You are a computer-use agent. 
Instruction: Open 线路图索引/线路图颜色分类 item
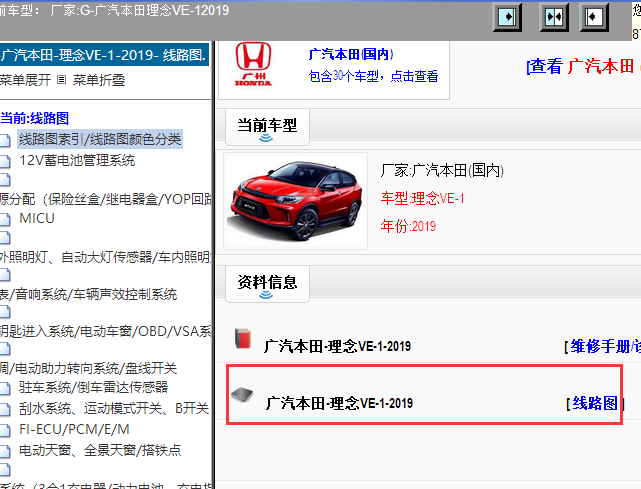coord(100,139)
